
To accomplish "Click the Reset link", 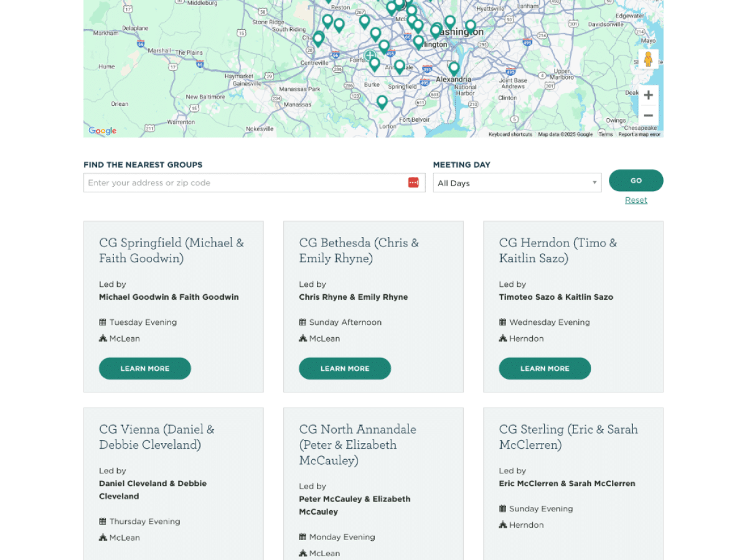I will click(636, 200).
